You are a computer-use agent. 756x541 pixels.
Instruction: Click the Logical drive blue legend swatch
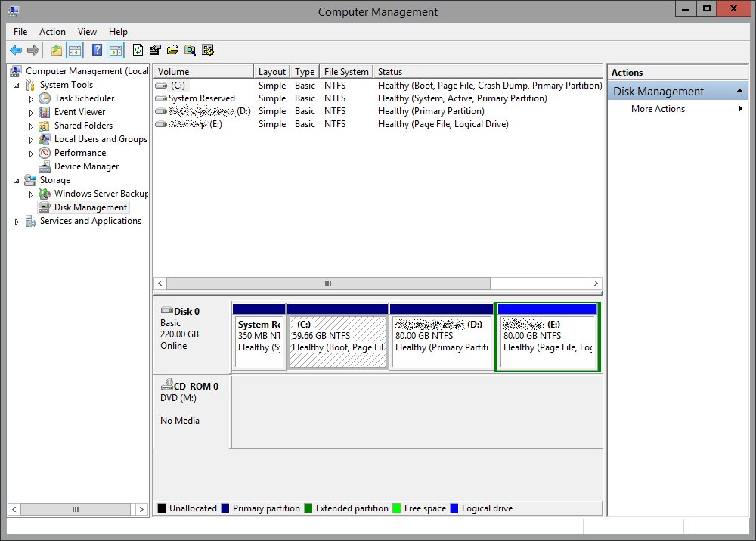point(454,508)
